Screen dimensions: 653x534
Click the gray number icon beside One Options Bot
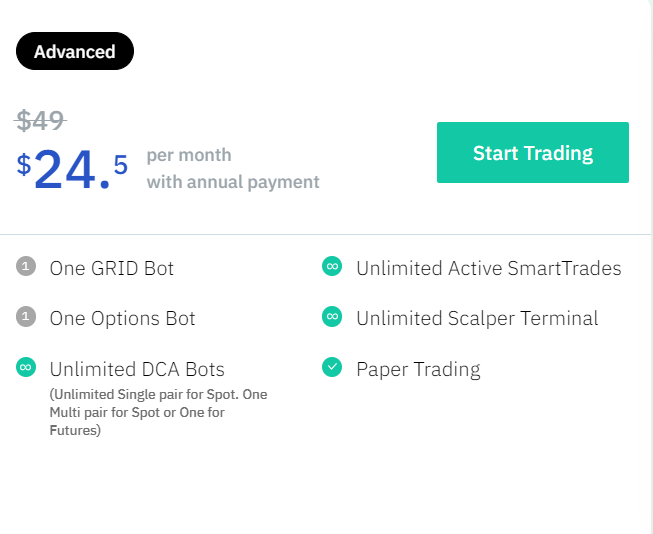pos(26,317)
